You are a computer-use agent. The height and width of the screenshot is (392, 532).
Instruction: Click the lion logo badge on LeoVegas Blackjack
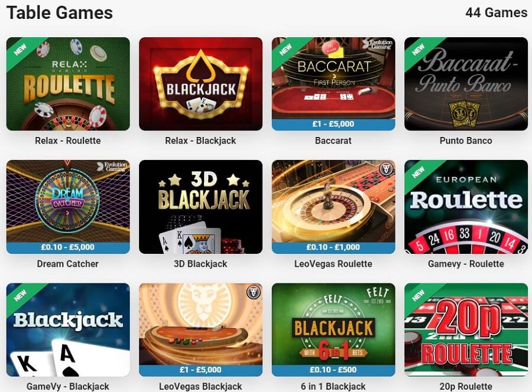[253, 292]
